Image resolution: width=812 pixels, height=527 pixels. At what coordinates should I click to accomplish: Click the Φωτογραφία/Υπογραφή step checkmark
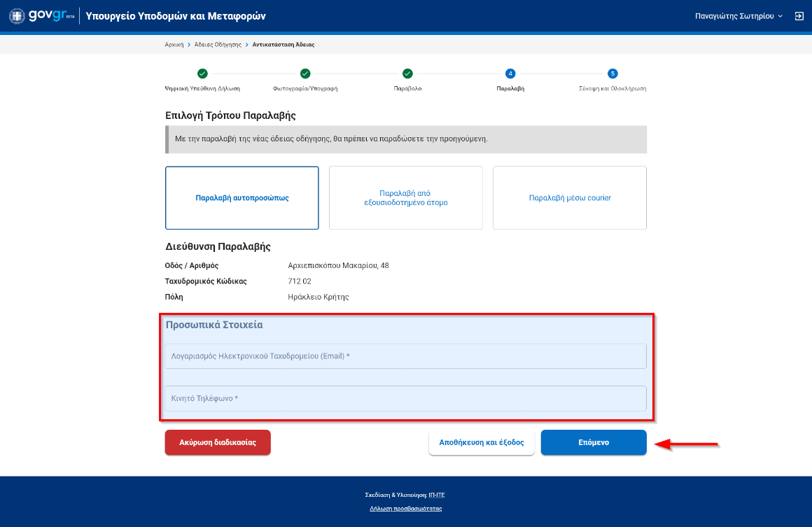click(x=305, y=73)
